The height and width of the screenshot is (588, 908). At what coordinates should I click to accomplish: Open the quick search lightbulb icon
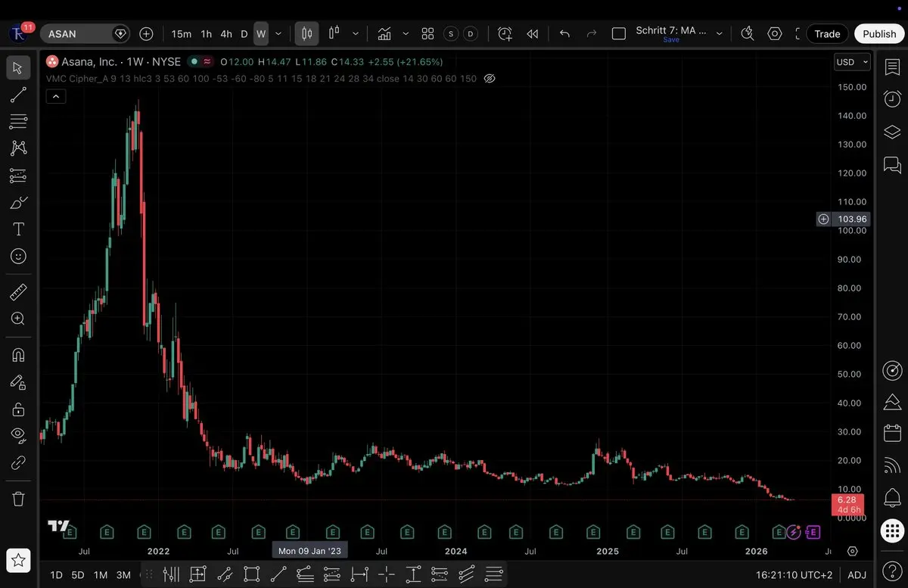coord(748,34)
